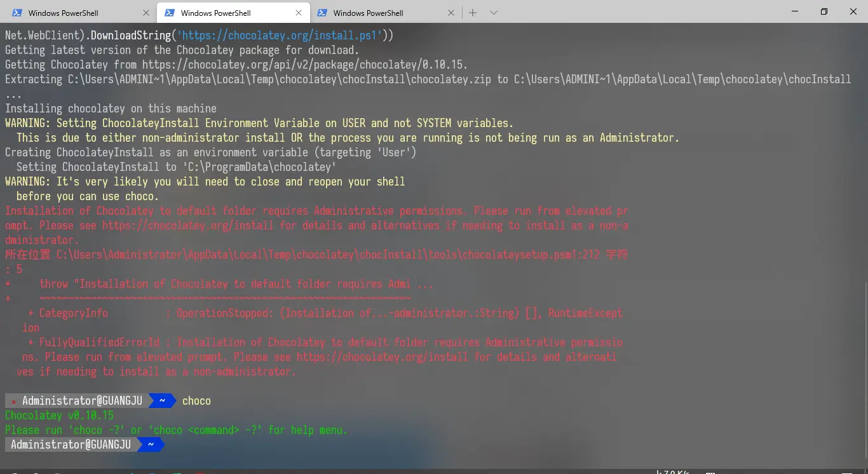
Task: Click the 'WARNING: Setting ChocolateyInstall Environment Variable' line
Action: click(x=259, y=123)
